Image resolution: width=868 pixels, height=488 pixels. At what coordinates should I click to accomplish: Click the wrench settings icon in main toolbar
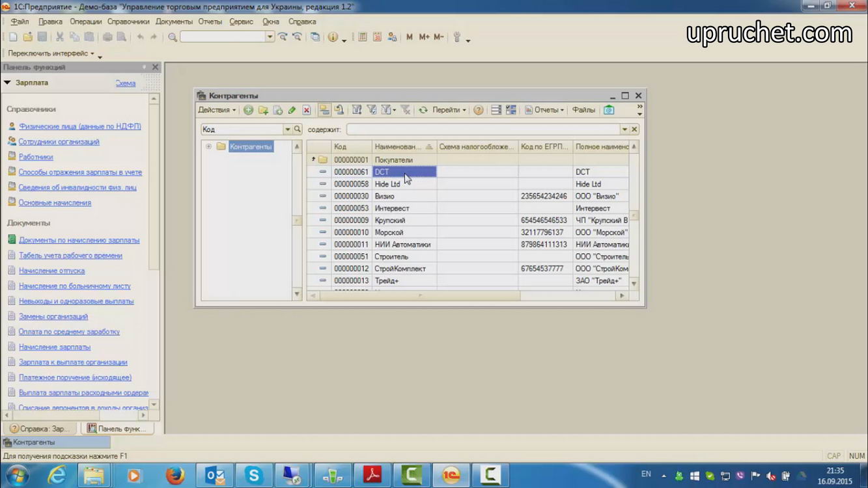coord(457,37)
